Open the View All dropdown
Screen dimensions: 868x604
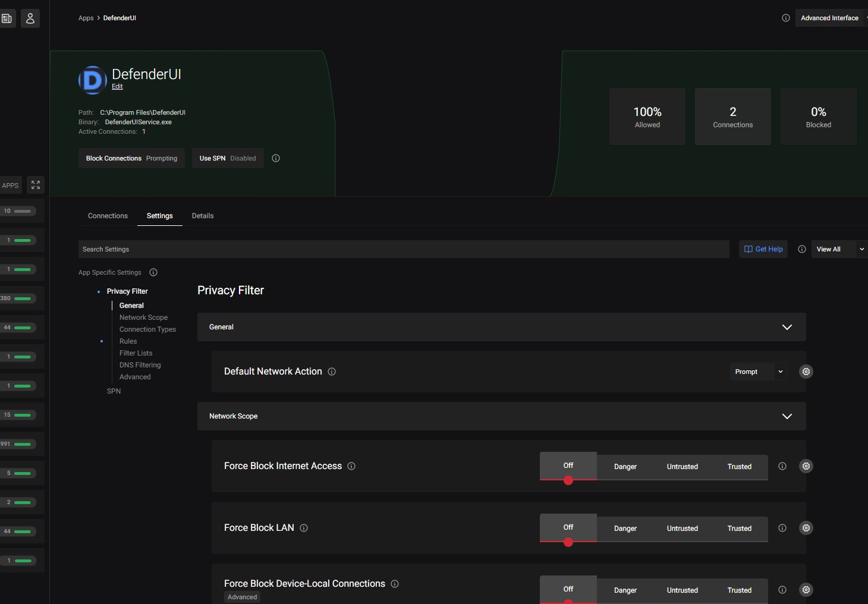tap(839, 249)
